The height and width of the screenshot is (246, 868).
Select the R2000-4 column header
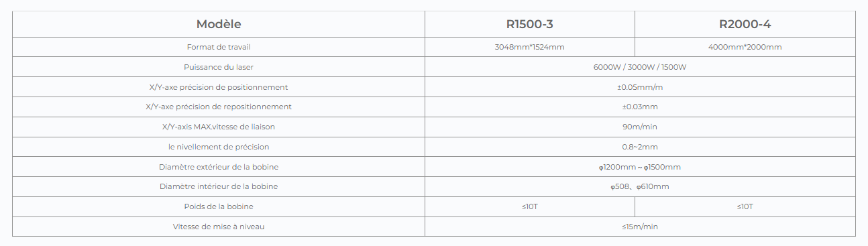745,24
